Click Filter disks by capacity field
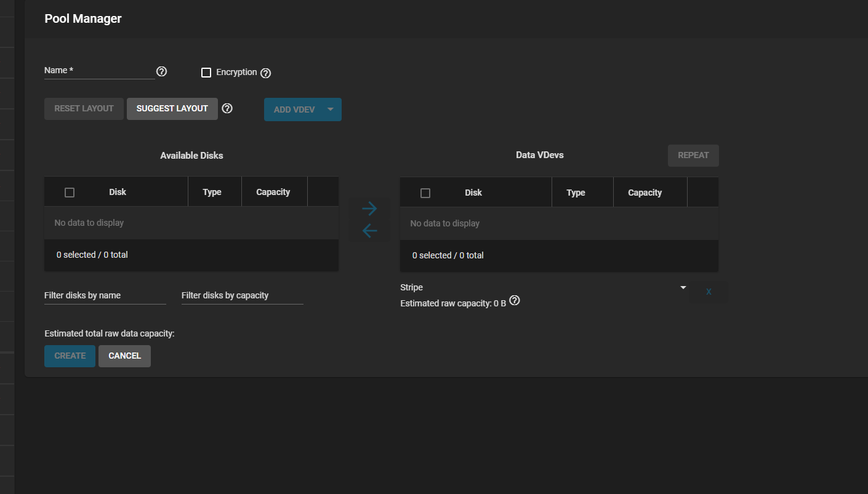The height and width of the screenshot is (494, 868). pyautogui.click(x=243, y=296)
